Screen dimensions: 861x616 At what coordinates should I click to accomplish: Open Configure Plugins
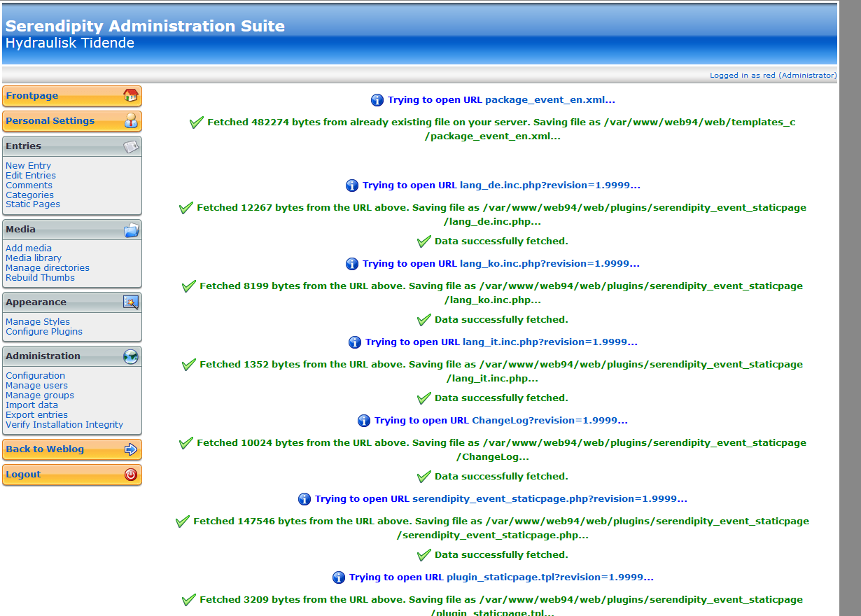(44, 332)
